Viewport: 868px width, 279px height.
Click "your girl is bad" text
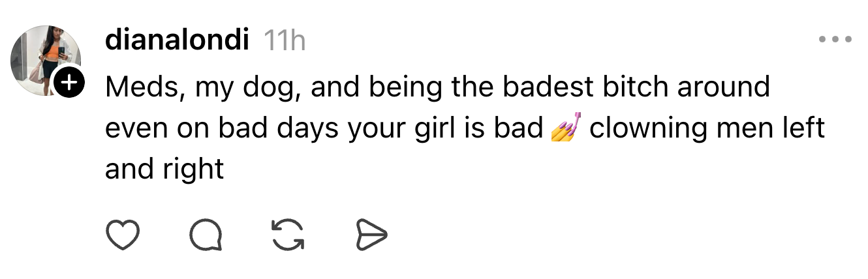[445, 128]
